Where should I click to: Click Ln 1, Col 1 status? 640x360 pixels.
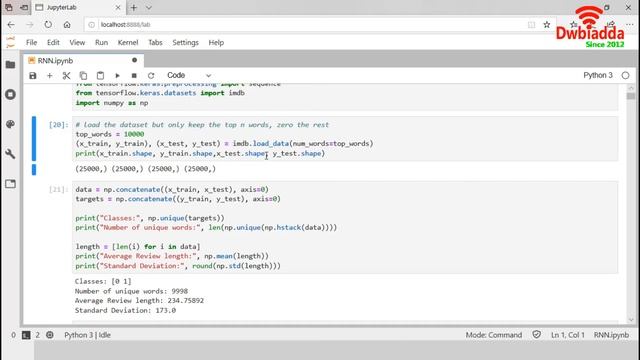point(567,335)
